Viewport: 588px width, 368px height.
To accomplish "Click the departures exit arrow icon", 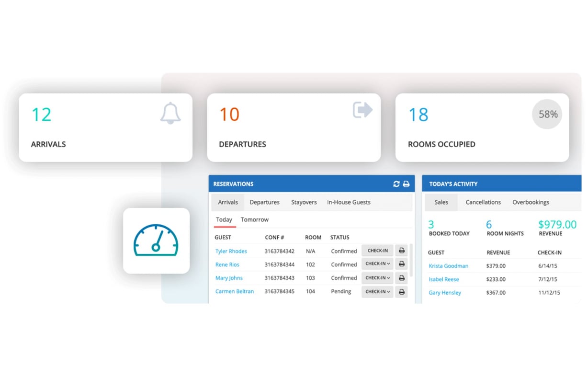I will pos(362,110).
